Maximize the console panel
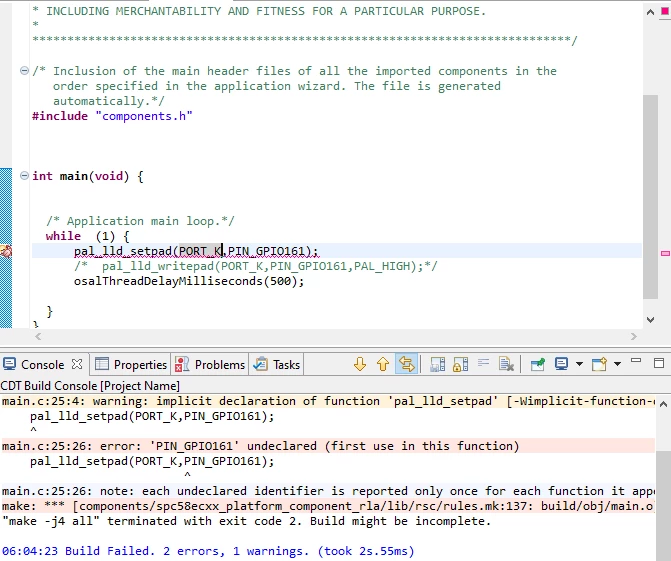Screen dimensions: 671x561 coord(659,363)
